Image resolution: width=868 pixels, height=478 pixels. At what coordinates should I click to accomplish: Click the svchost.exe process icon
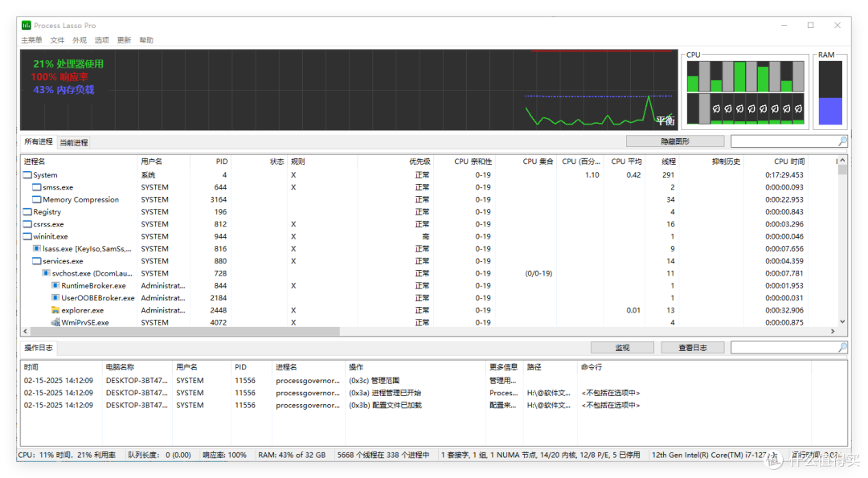47,273
